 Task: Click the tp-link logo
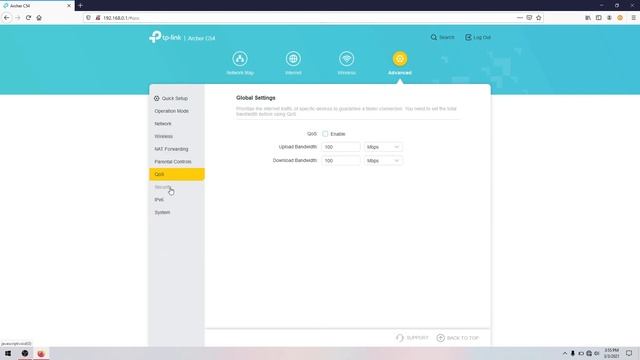[165, 37]
